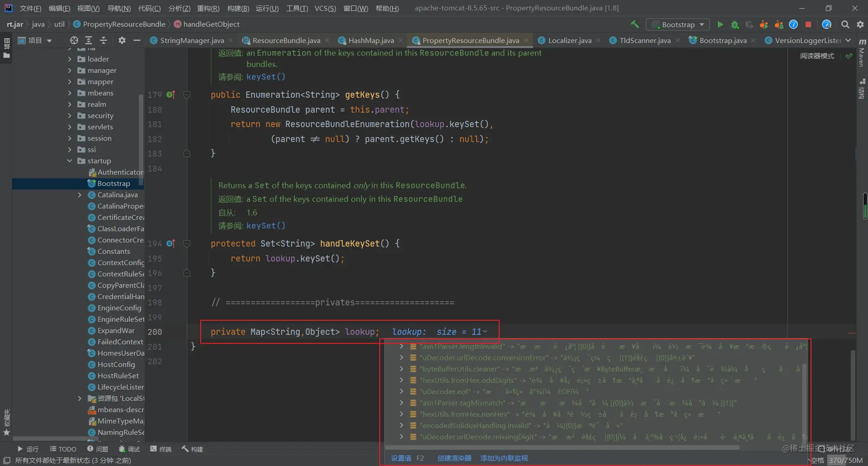Expand the security folder

70,115
